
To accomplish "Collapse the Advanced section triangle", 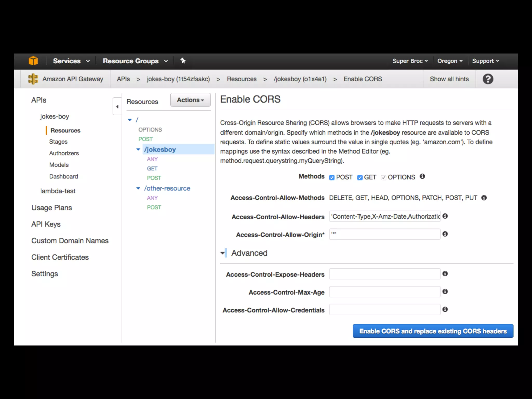I will point(223,253).
